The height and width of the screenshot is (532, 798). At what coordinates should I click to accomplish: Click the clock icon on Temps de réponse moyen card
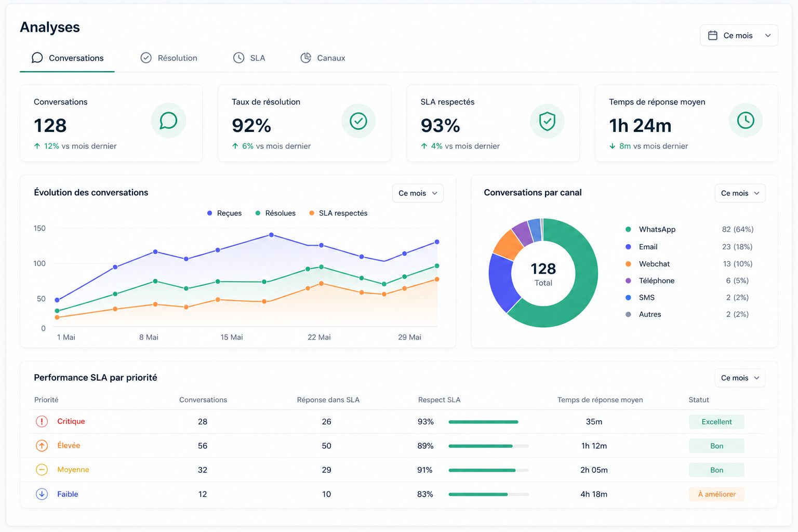coord(746,121)
